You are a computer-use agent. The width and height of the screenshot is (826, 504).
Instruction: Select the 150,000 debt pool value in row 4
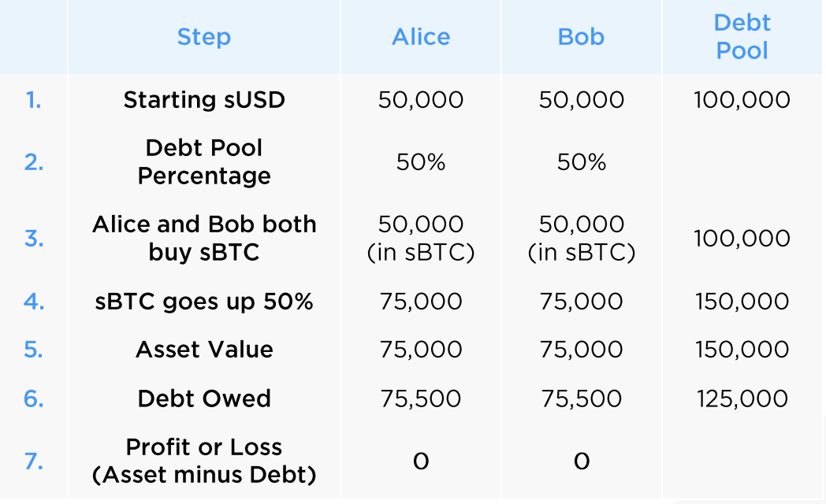(x=742, y=302)
